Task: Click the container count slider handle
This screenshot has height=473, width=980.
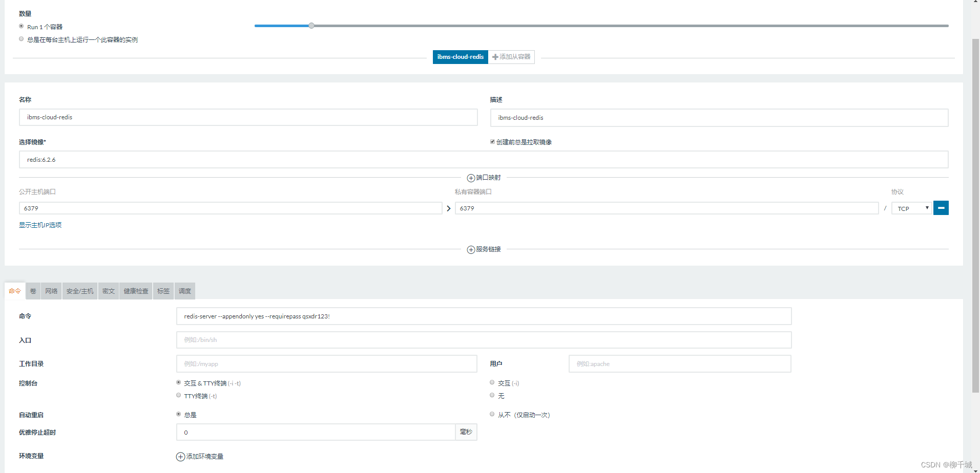Action: pos(311,26)
